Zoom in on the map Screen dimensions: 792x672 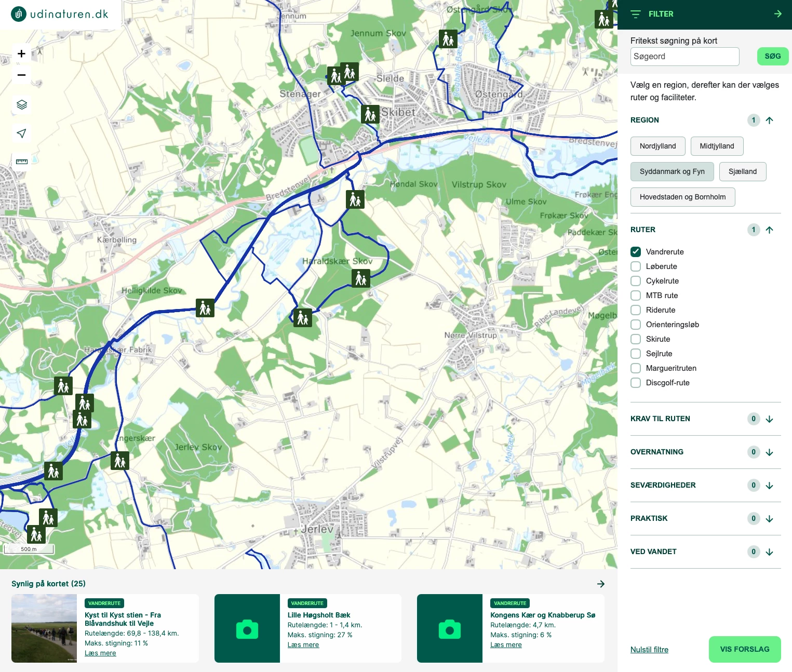[21, 54]
